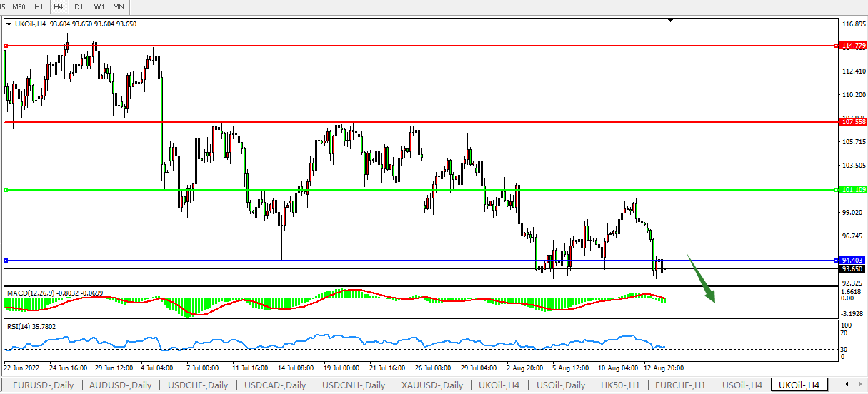Select the W1 weekly timeframe
Image resolution: width=868 pixels, height=394 pixels.
tap(99, 6)
